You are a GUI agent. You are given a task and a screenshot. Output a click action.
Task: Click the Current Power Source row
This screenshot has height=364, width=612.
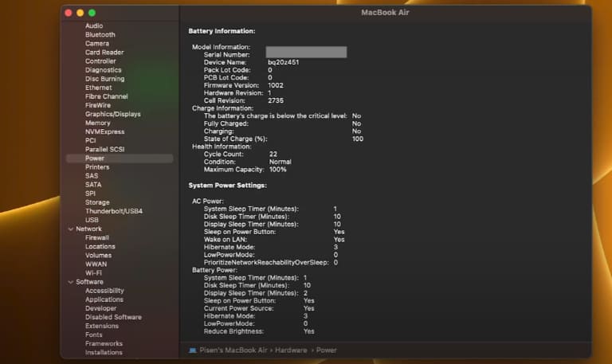tap(259, 308)
